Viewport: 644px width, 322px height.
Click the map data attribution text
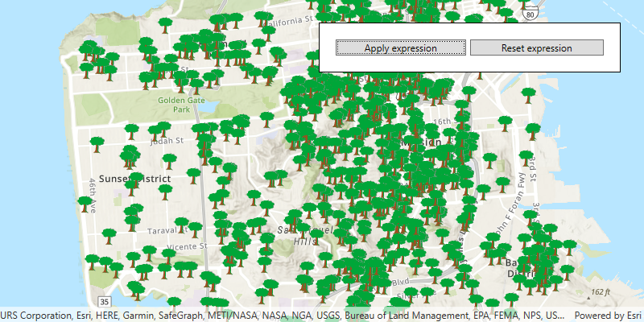coord(282,315)
